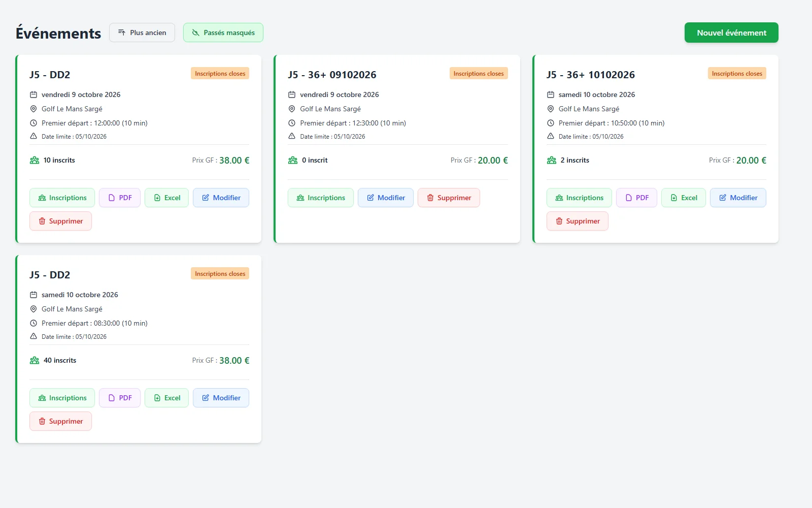This screenshot has width=812, height=508.
Task: Download Excel for the samedi DD2 event
Action: pos(166,398)
